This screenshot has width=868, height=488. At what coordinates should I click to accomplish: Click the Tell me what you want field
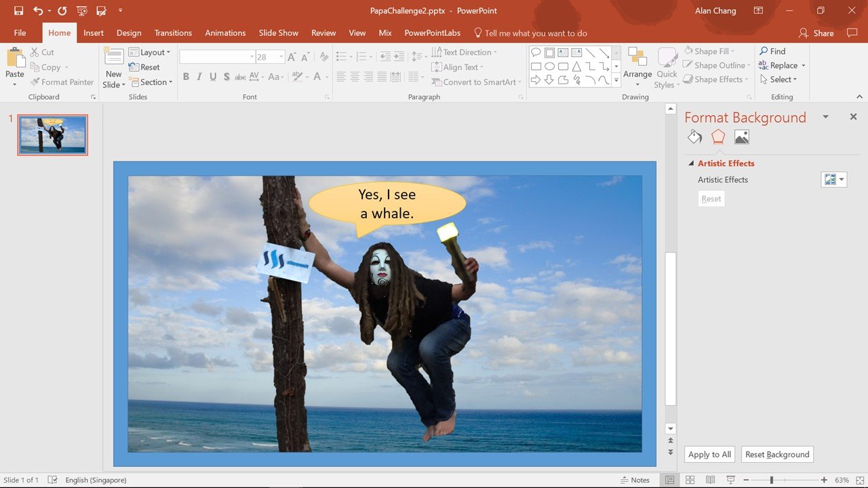click(530, 33)
